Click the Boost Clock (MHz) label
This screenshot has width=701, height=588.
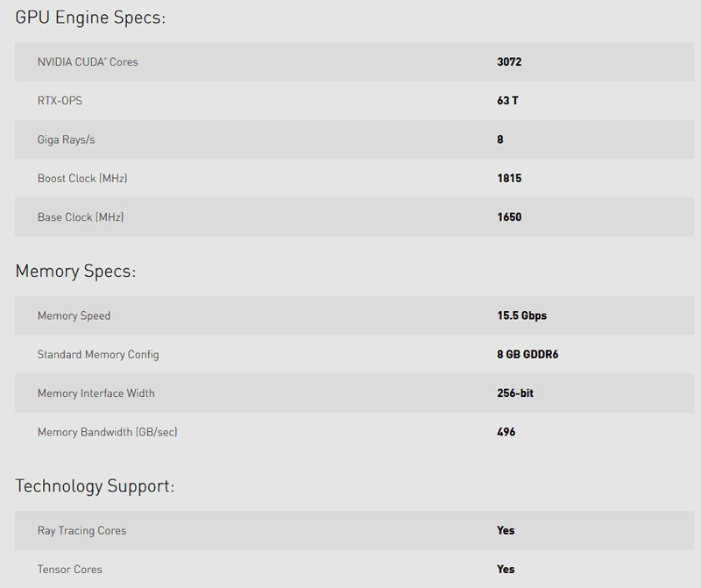82,178
